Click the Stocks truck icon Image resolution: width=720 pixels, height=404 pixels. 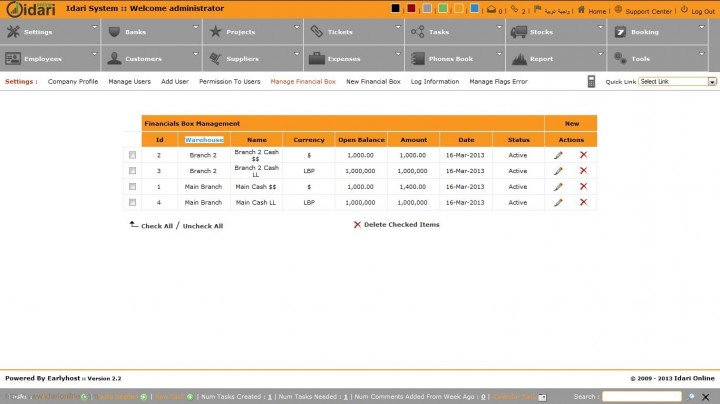point(519,32)
